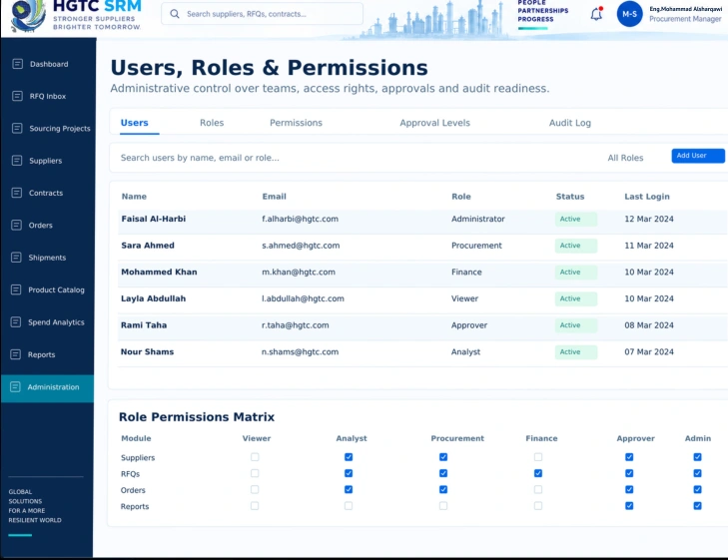Uncheck RFQs permission for Finance
Image resolution: width=728 pixels, height=560 pixels.
point(538,473)
